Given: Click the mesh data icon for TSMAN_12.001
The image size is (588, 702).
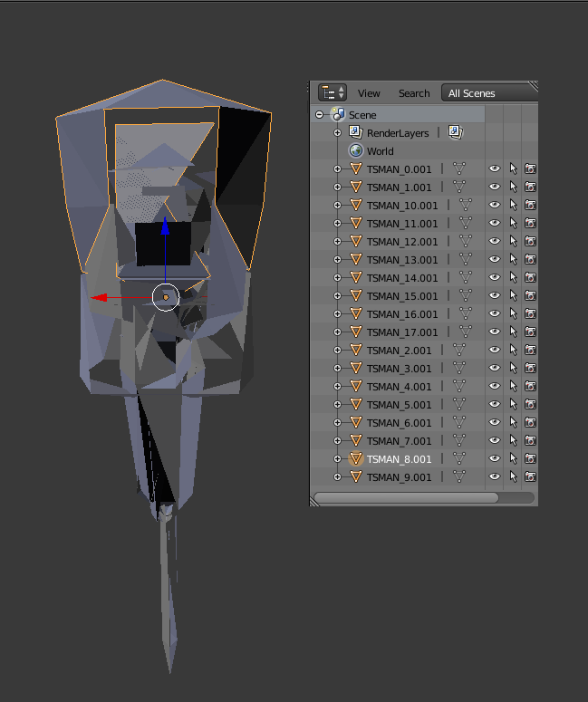Looking at the screenshot, I should point(466,241).
